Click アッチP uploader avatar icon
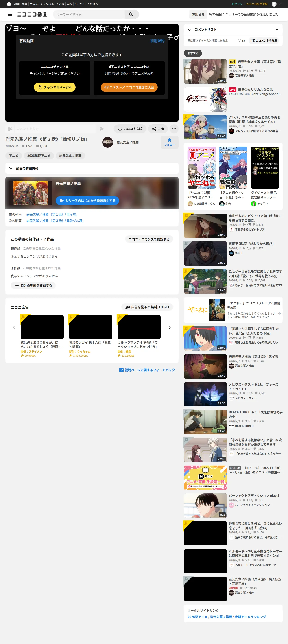This screenshot has width=288, height=644. 253,204
